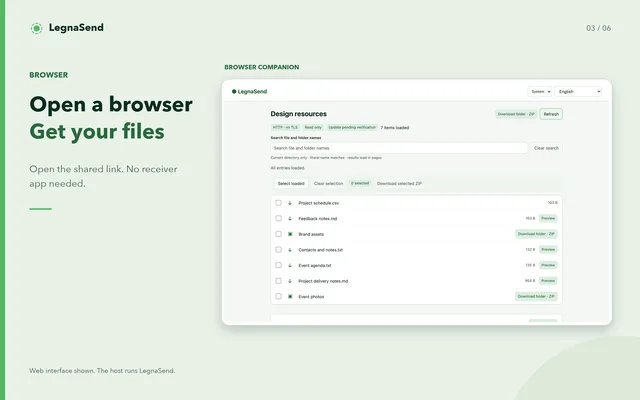Click the Contacts and notes.txt file name
Screen dimensions: 640x400
320,250
